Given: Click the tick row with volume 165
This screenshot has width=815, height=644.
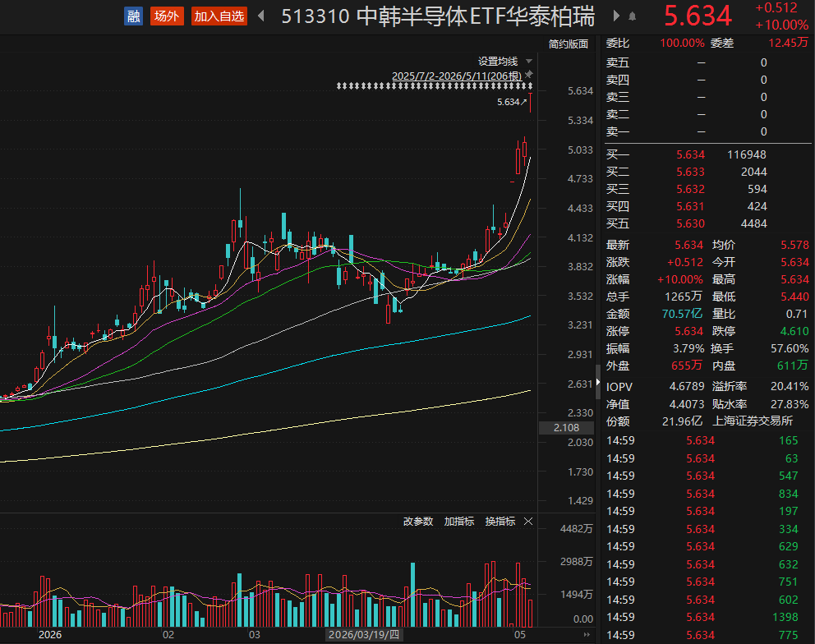Looking at the screenshot, I should tap(707, 441).
